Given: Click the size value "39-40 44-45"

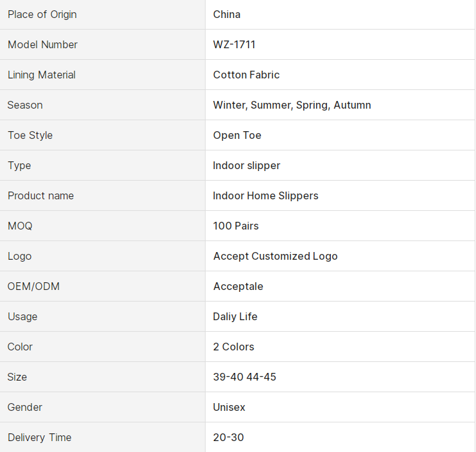Looking at the screenshot, I should point(245,377).
